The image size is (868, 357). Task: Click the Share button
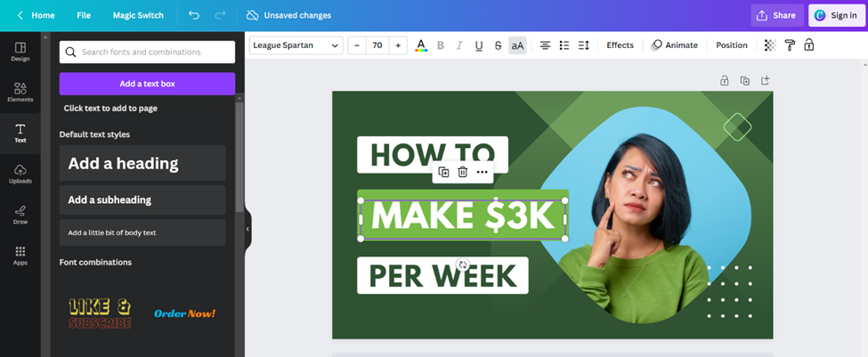(x=776, y=15)
